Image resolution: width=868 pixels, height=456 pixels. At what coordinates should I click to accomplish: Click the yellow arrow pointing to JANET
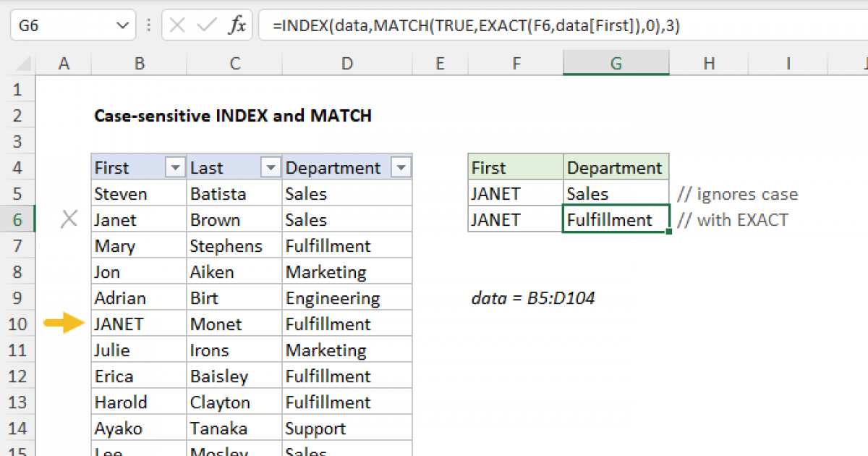click(64, 324)
